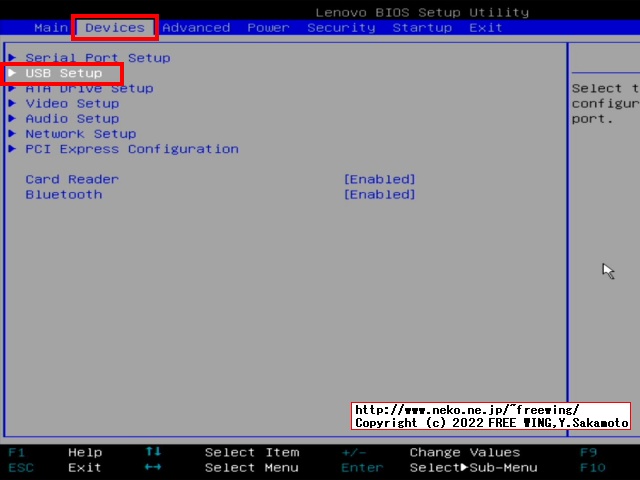Switch to the Advanced tab
The image size is (640, 480).
pos(196,28)
